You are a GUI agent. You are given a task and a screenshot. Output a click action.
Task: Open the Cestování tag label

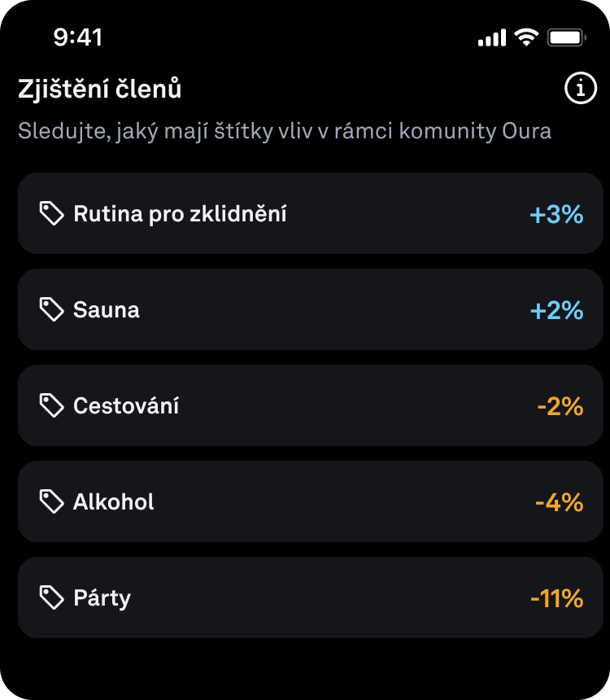pyautogui.click(x=126, y=405)
